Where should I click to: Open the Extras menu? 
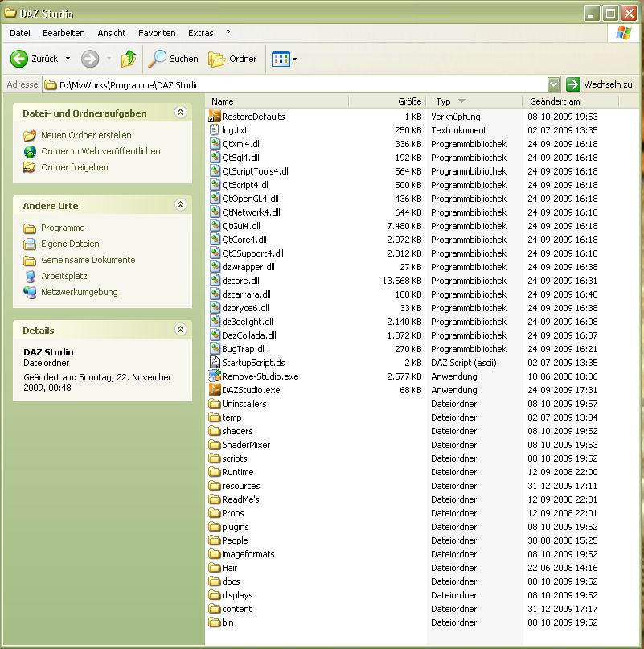pyautogui.click(x=201, y=33)
